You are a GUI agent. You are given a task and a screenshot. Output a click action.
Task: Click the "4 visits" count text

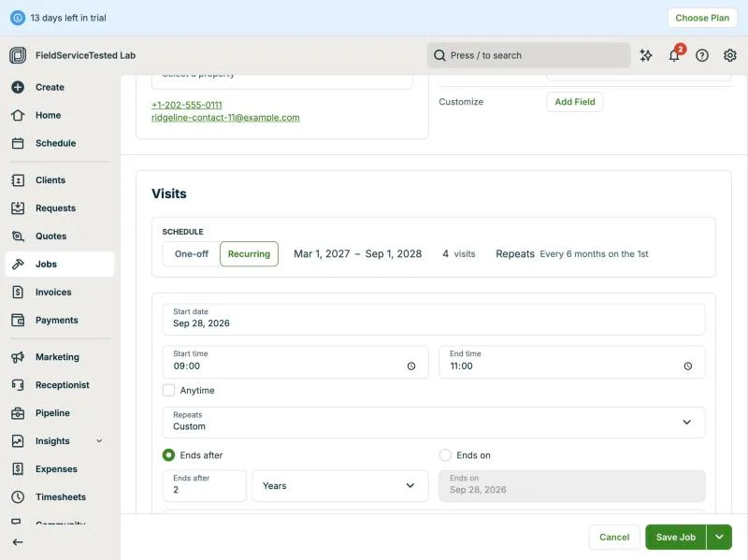[x=459, y=253]
